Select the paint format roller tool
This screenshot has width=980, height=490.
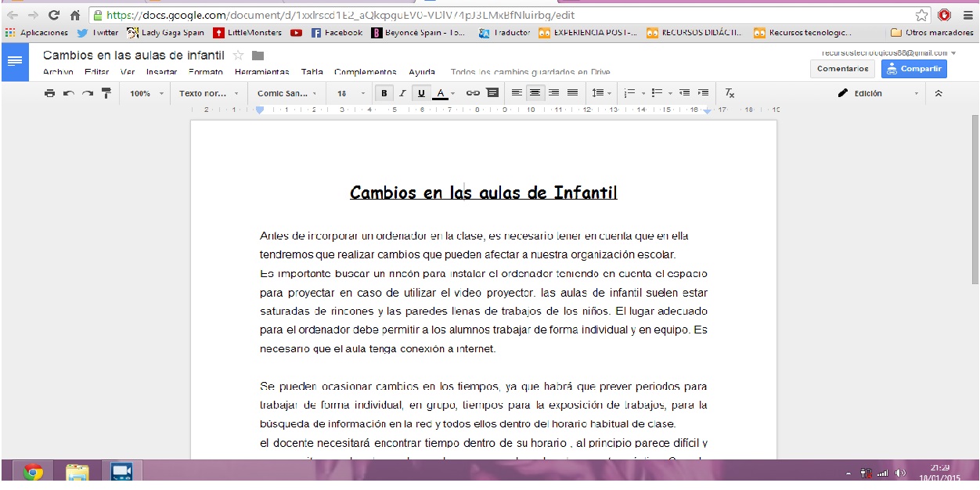[106, 93]
